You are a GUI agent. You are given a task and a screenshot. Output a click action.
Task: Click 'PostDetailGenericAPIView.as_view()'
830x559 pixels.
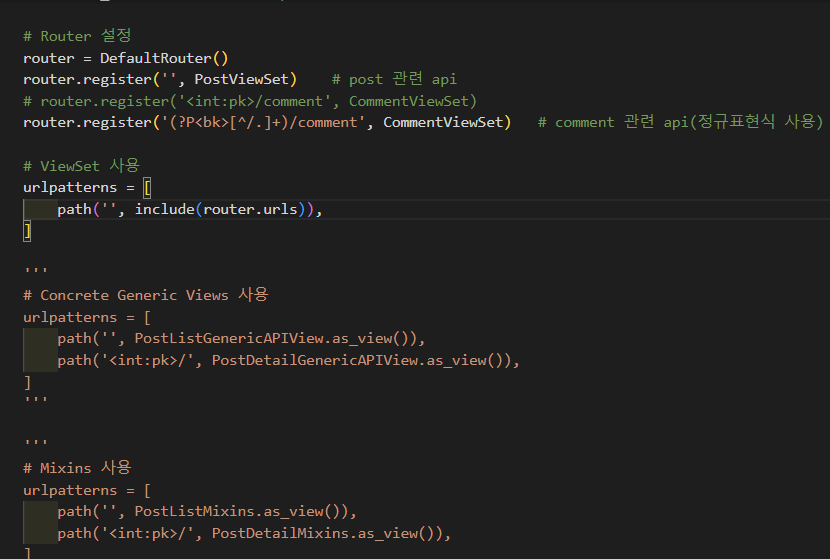coord(362,360)
